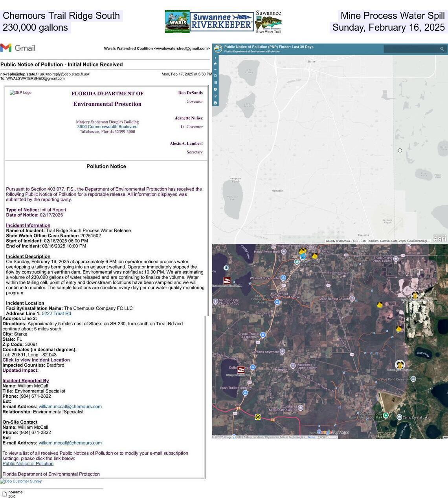The width and height of the screenshot is (448, 498).
Task: Click the email subject 'Public Notice of Pollution - Initial Notice Received'
Action: (x=62, y=65)
